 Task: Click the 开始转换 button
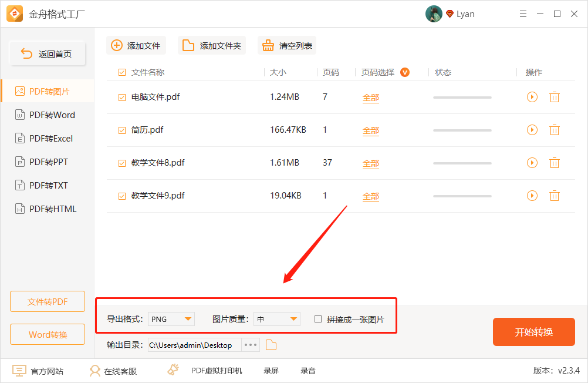[533, 332]
